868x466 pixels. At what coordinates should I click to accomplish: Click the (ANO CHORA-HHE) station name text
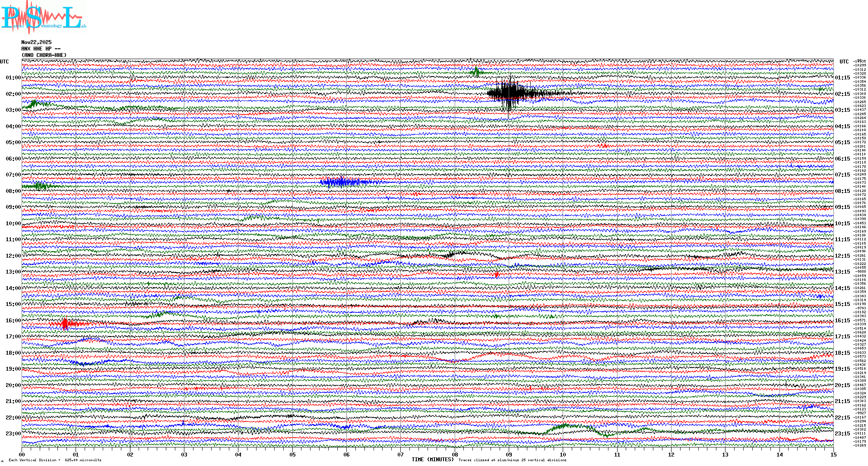pyautogui.click(x=44, y=55)
